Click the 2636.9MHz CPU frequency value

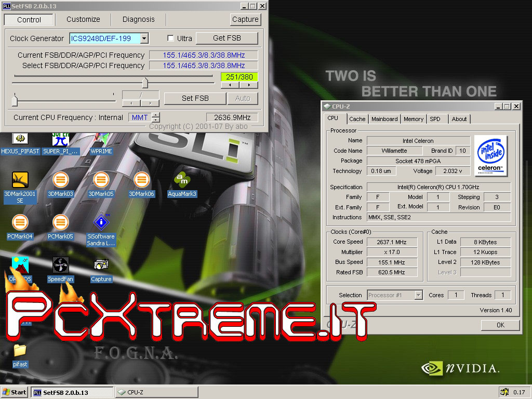coord(232,117)
